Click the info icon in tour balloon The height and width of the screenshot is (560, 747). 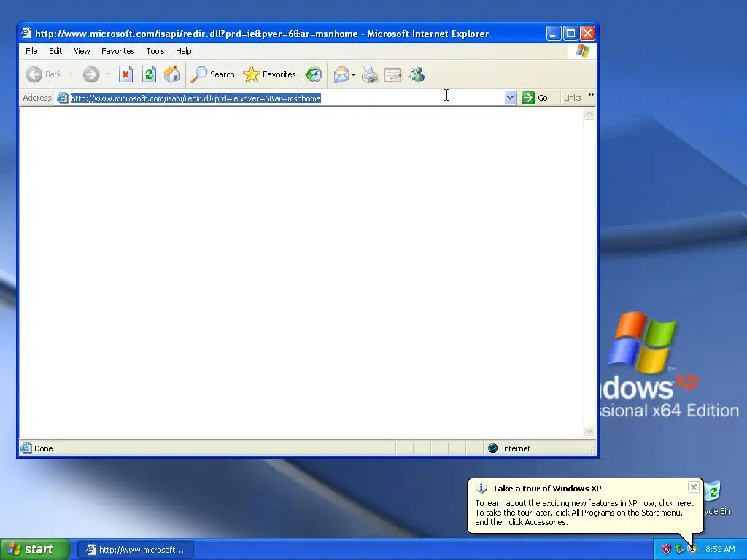[481, 489]
